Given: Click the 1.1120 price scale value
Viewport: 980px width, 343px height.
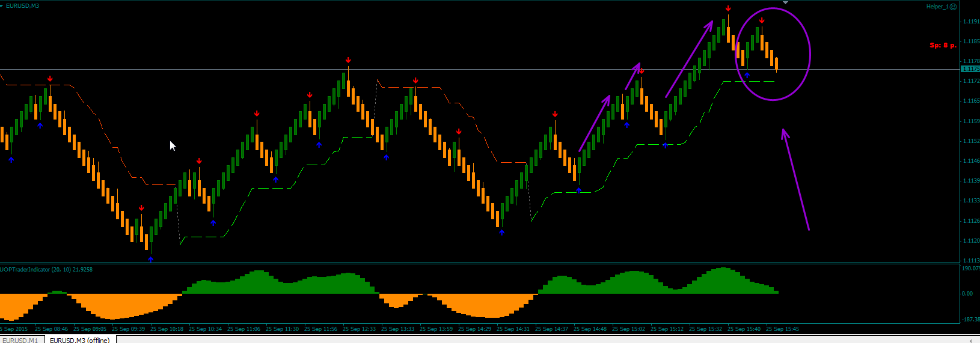Looking at the screenshot, I should pyautogui.click(x=971, y=241).
